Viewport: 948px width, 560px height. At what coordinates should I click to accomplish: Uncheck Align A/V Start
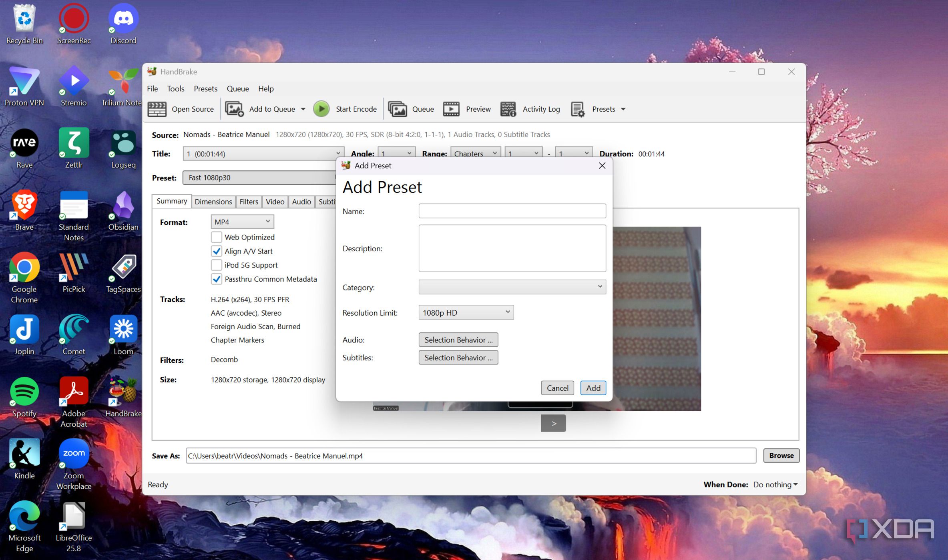pos(216,251)
